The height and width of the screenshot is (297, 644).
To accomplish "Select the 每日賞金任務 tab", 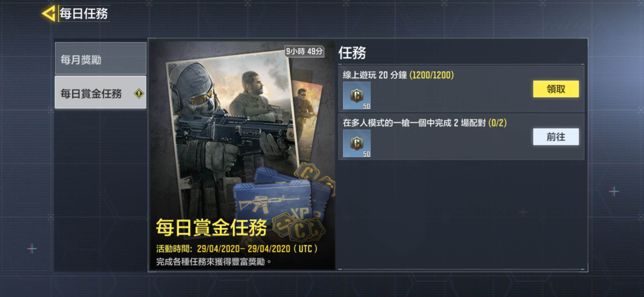I will (x=100, y=92).
